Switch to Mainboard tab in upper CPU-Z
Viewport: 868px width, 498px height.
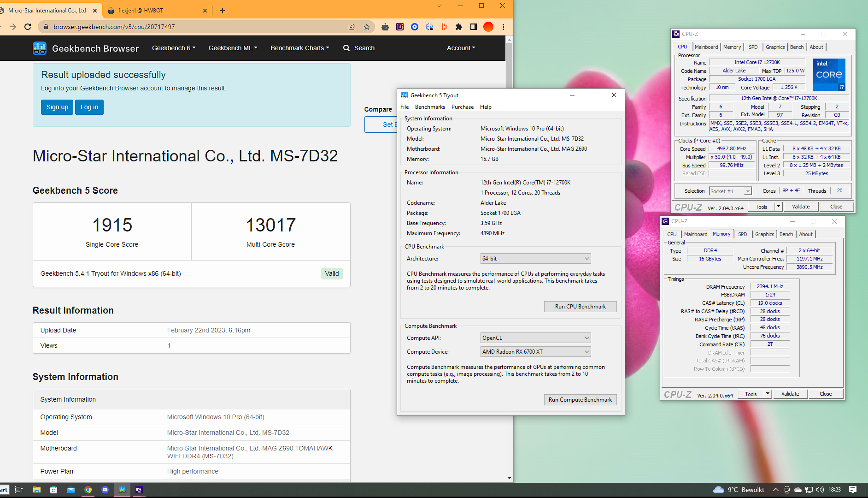[706, 47]
